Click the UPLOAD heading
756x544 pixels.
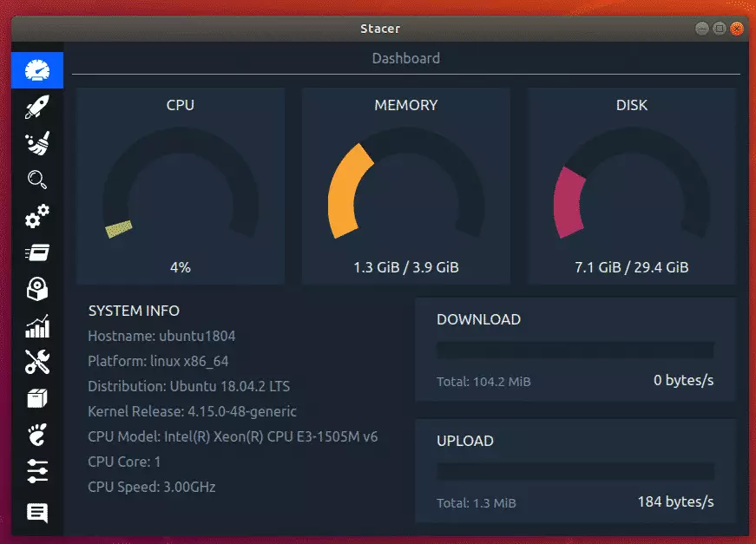465,441
